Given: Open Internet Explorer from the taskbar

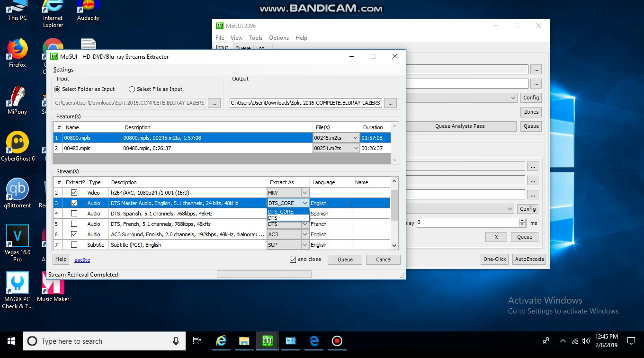Looking at the screenshot, I should pyautogui.click(x=221, y=341).
